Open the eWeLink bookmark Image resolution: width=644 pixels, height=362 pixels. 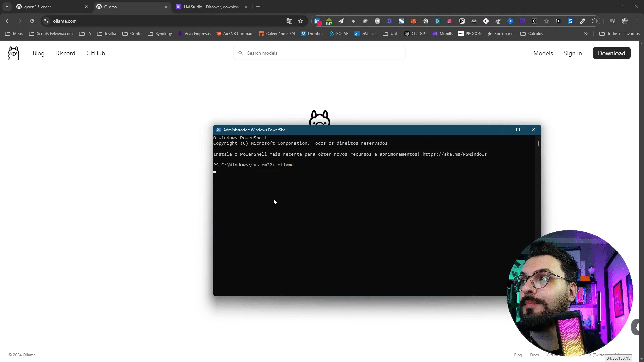366,34
